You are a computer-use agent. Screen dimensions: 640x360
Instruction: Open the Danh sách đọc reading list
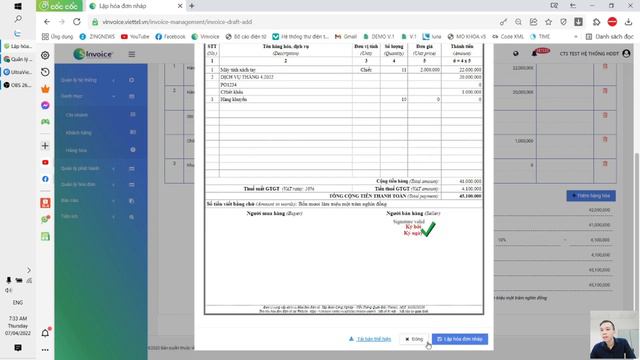609,37
